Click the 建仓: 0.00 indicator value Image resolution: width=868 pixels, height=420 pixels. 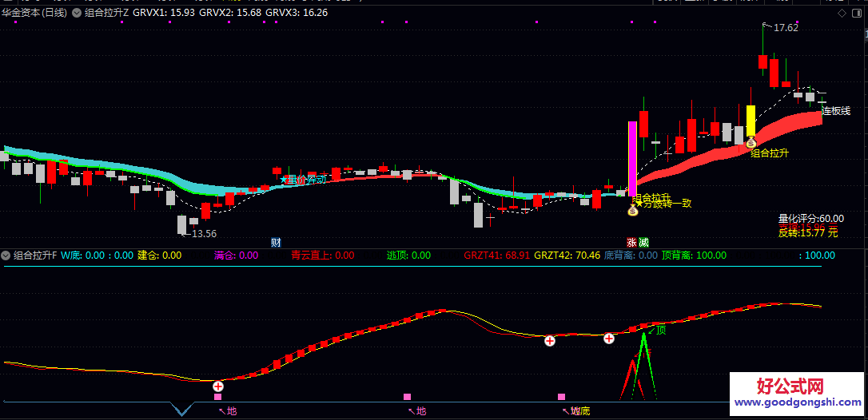coord(159,255)
